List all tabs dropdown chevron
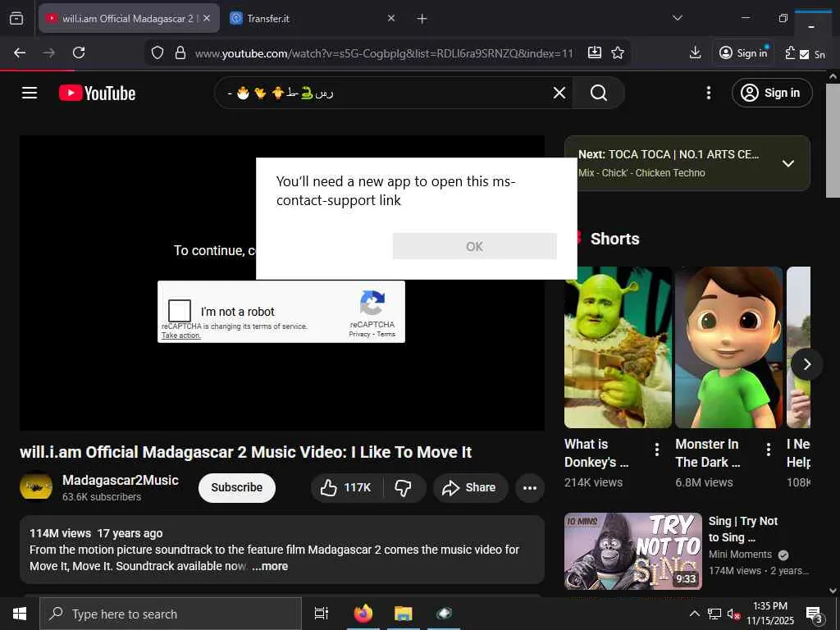 pyautogui.click(x=677, y=18)
